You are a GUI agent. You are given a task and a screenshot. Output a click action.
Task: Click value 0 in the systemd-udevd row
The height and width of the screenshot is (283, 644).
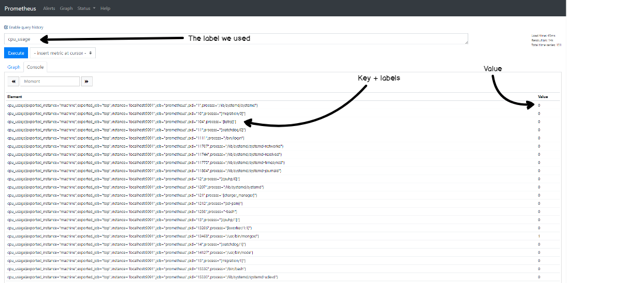pyautogui.click(x=539, y=277)
